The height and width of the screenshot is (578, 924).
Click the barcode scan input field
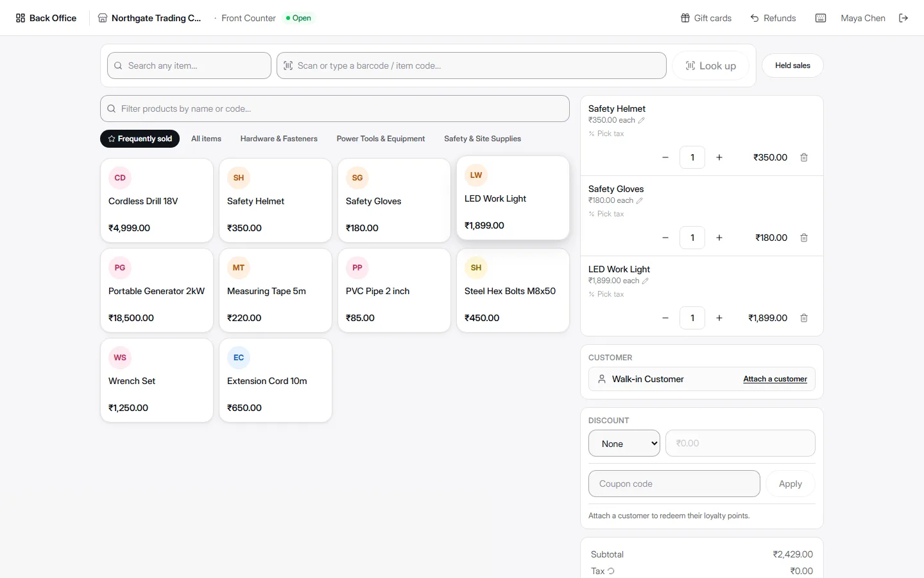tap(472, 66)
